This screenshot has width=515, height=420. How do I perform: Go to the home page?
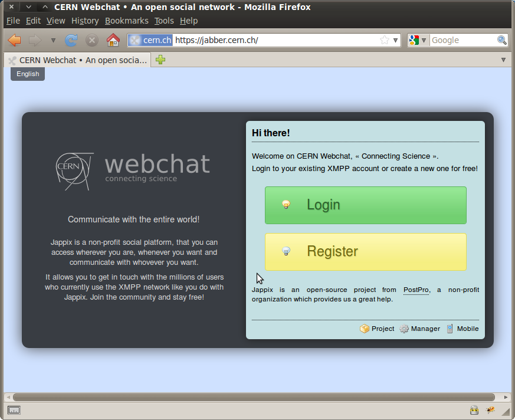pos(113,40)
